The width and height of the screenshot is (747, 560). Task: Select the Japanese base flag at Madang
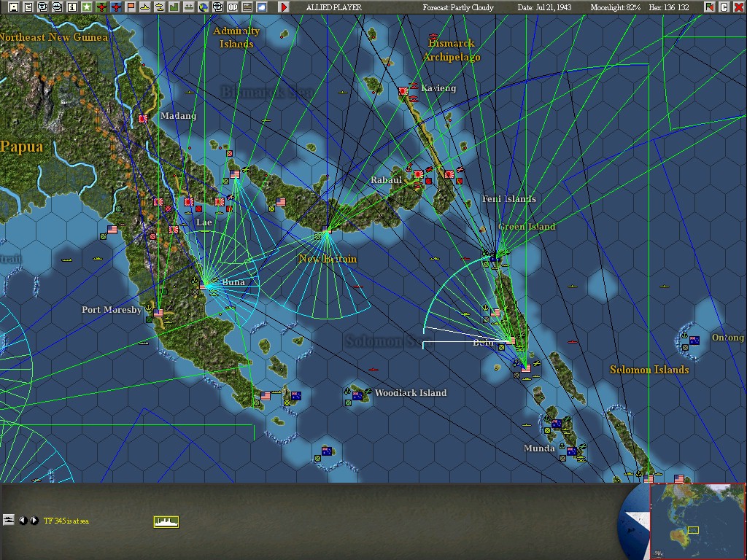(x=143, y=119)
